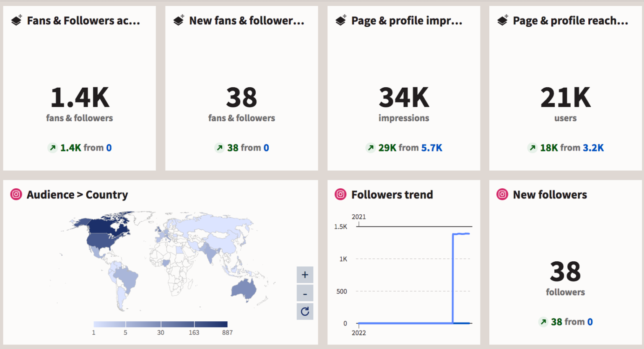Click the 0 link in Fans & Followers widget

pyautogui.click(x=108, y=148)
